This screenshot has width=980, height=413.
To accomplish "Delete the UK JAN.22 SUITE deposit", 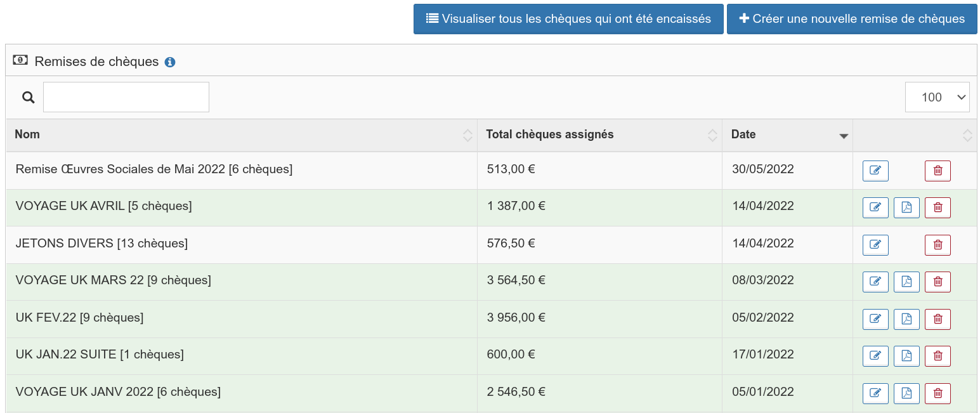I will coord(938,356).
